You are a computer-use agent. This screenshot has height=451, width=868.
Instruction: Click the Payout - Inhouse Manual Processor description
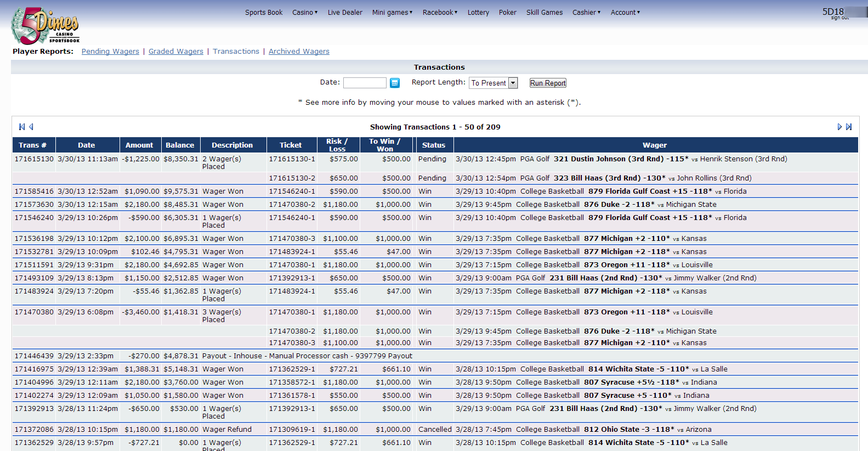pos(307,356)
